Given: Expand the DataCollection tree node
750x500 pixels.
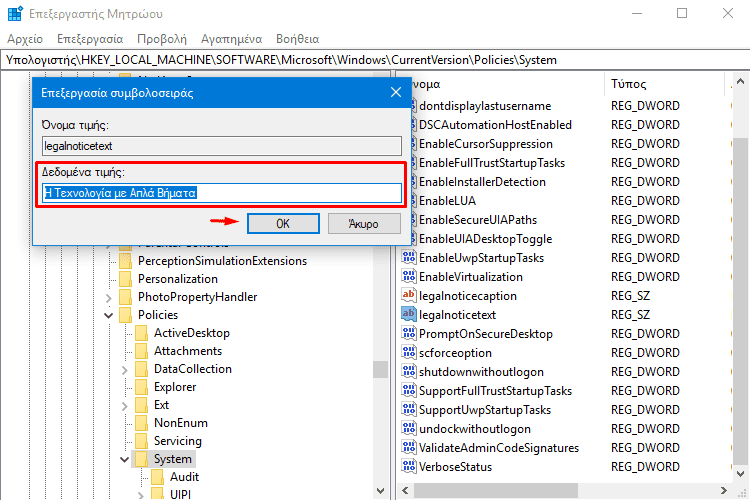Looking at the screenshot, I should click(124, 369).
